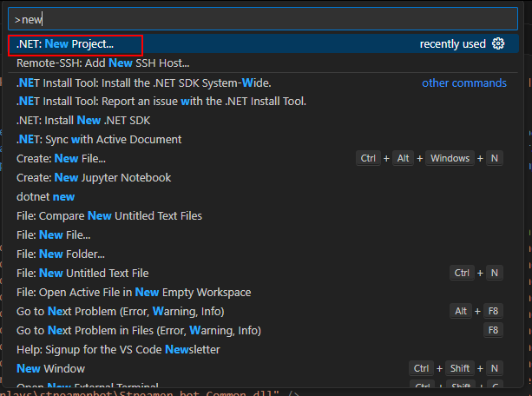Select File: New Untitled Text File
This screenshot has width=532, height=396.
(82, 274)
